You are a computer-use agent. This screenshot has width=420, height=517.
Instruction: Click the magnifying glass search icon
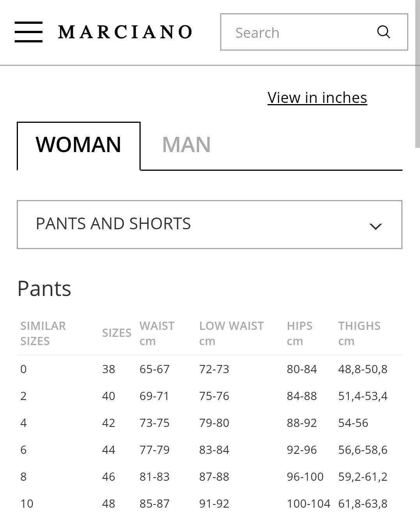point(383,32)
